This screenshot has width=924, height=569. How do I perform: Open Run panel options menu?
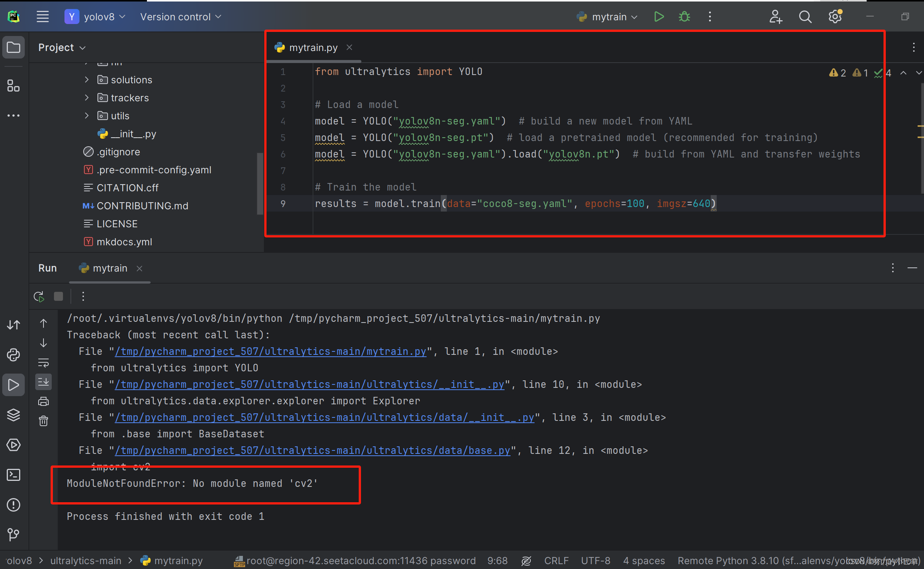coord(893,268)
